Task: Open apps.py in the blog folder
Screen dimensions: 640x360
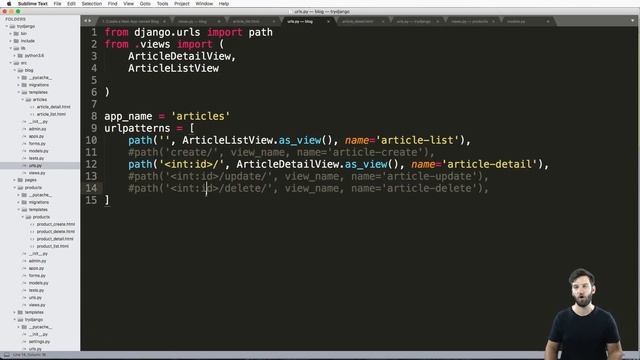Action: 36,136
